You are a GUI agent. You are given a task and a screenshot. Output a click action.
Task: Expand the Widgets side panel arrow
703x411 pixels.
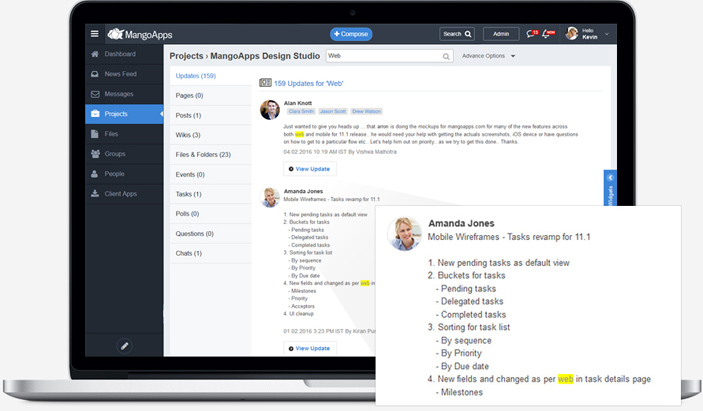tap(610, 177)
